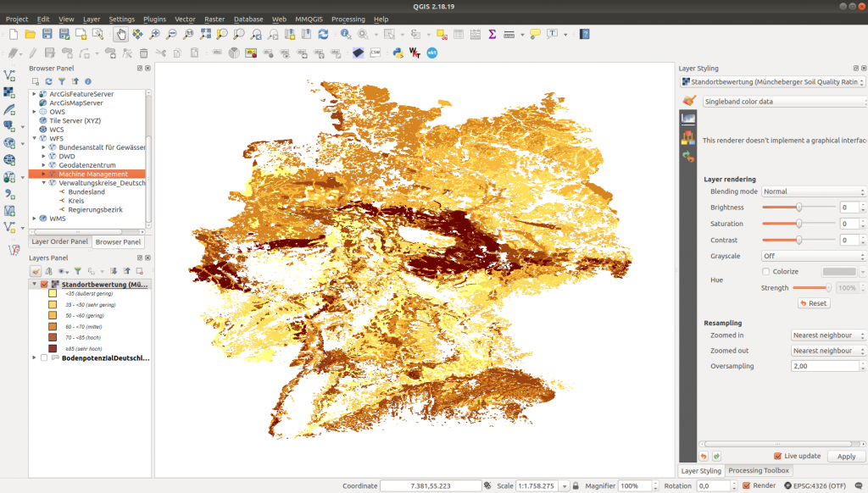The height and width of the screenshot is (493, 868).
Task: Expand the WMS tree node
Action: [x=34, y=219]
